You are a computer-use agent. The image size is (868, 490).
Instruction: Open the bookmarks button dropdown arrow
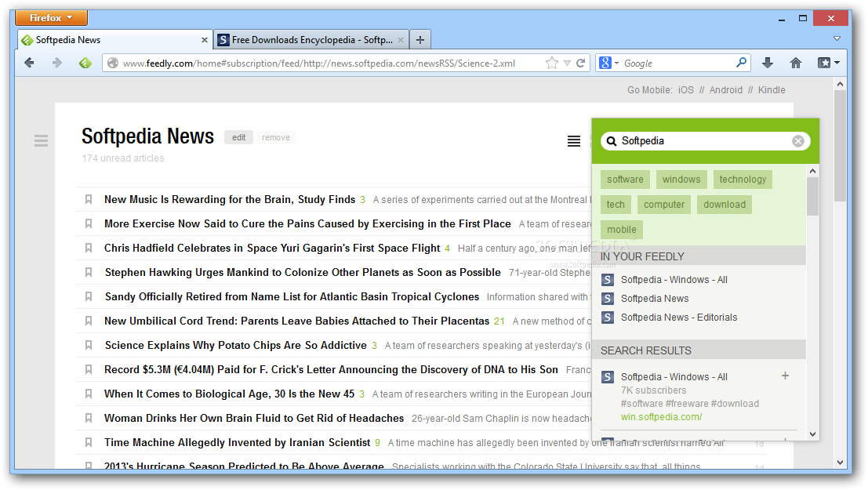click(837, 64)
